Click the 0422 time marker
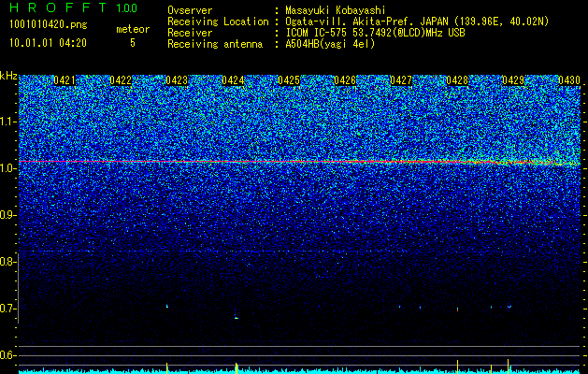This screenshot has height=374, width=588. pos(121,80)
